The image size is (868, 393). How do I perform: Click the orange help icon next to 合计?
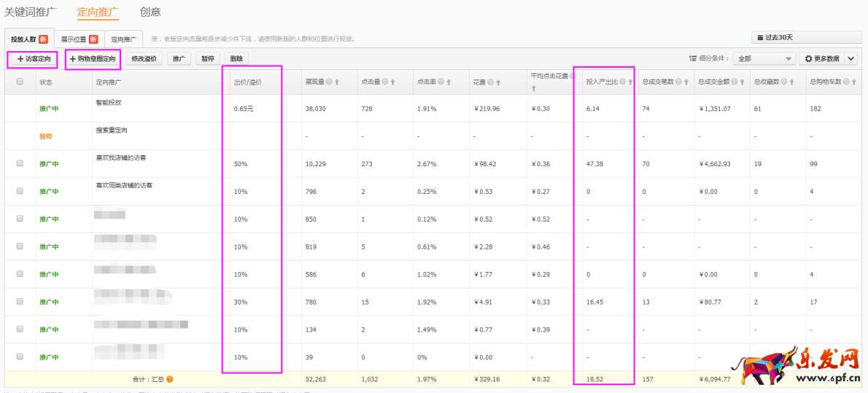click(x=169, y=379)
